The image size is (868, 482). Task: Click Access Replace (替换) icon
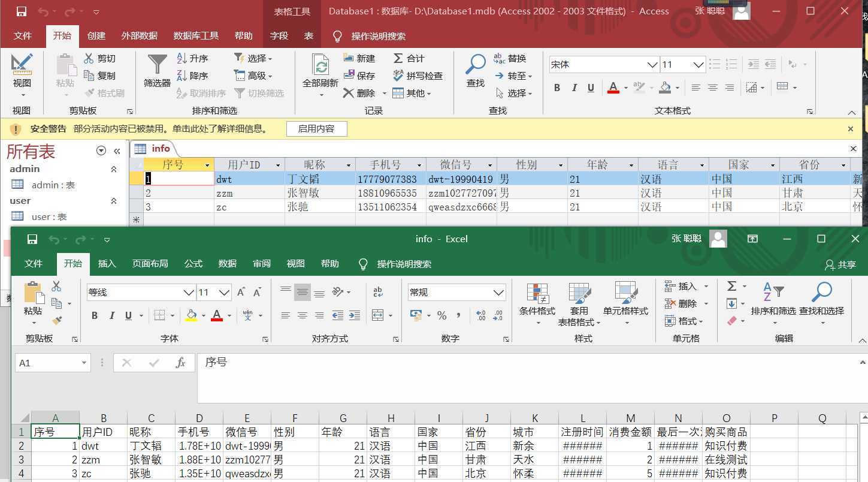coord(510,58)
